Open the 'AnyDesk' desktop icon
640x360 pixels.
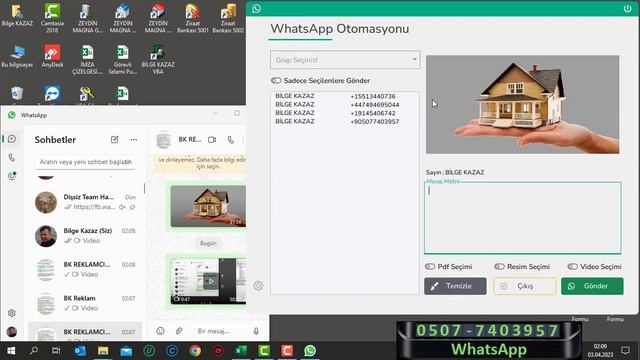tap(52, 56)
